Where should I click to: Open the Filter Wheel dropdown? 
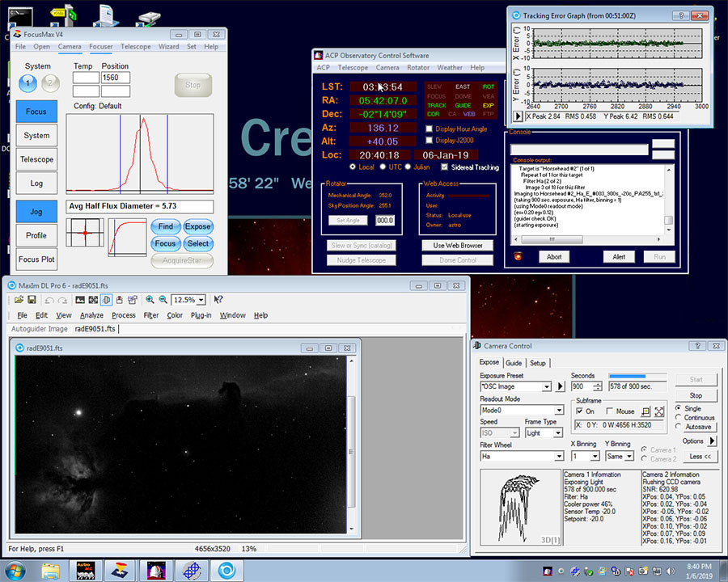(559, 456)
